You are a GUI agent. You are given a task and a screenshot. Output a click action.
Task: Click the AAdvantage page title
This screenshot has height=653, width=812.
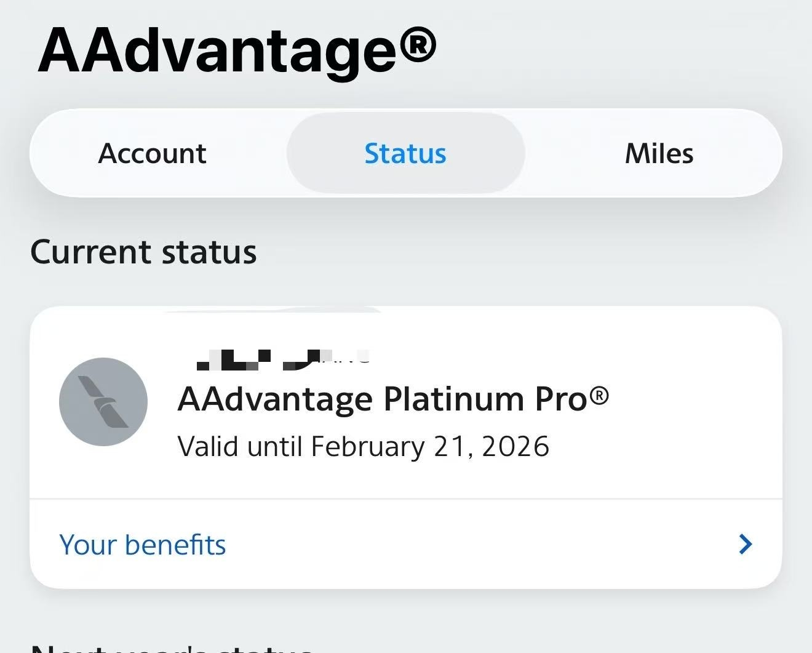click(x=217, y=50)
